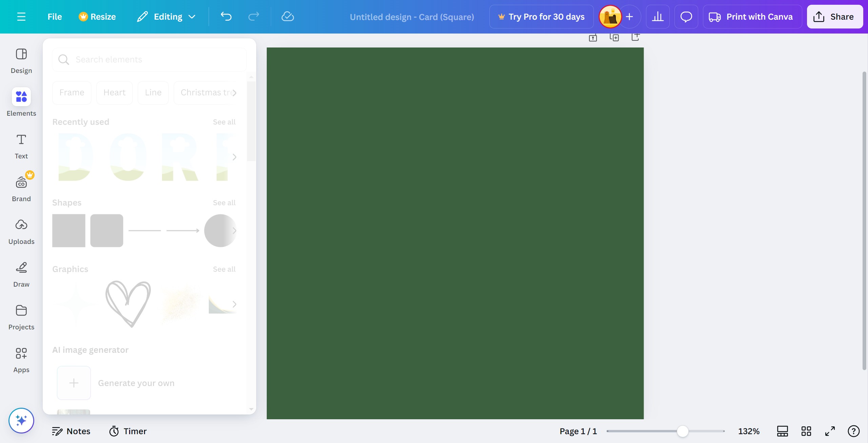The image size is (868, 443).
Task: Add the letter O frame element
Action: click(128, 157)
